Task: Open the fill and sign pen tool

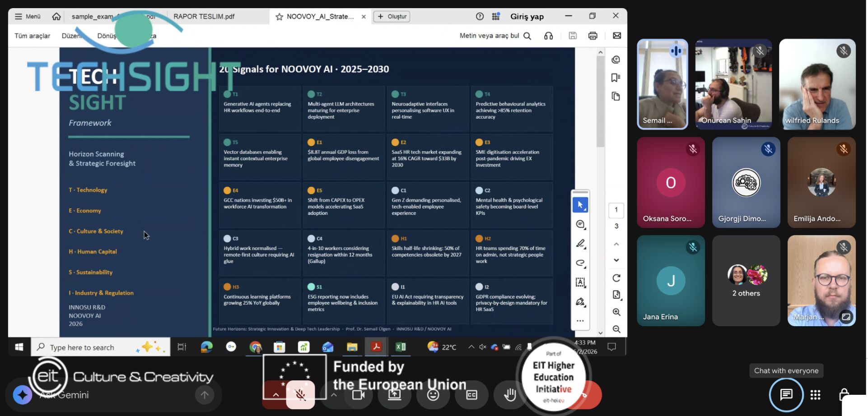Action: [x=580, y=302]
